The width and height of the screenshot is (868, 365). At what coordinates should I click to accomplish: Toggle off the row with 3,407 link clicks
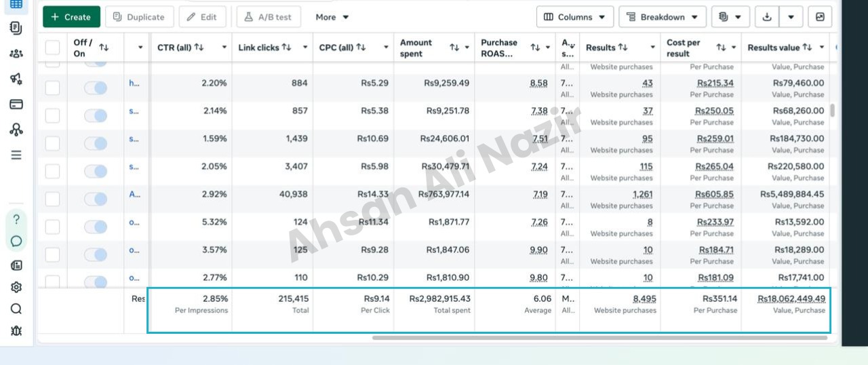coord(96,171)
